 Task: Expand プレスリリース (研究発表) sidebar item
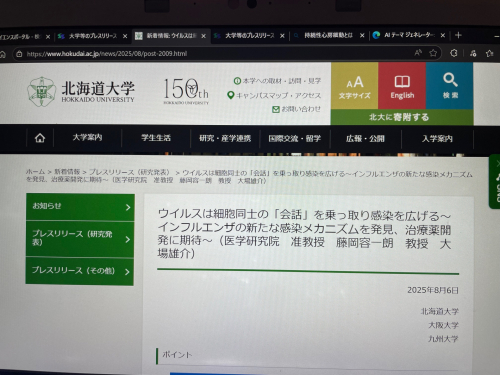tap(80, 239)
